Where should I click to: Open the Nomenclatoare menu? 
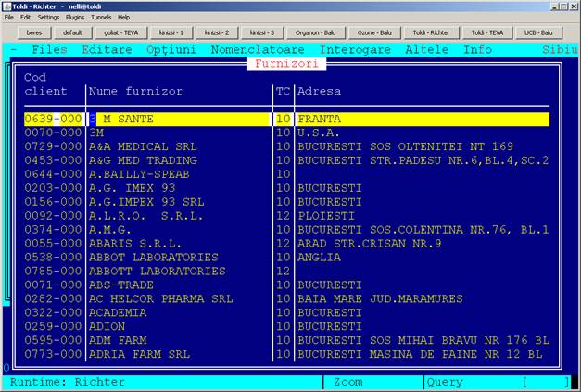coord(258,50)
